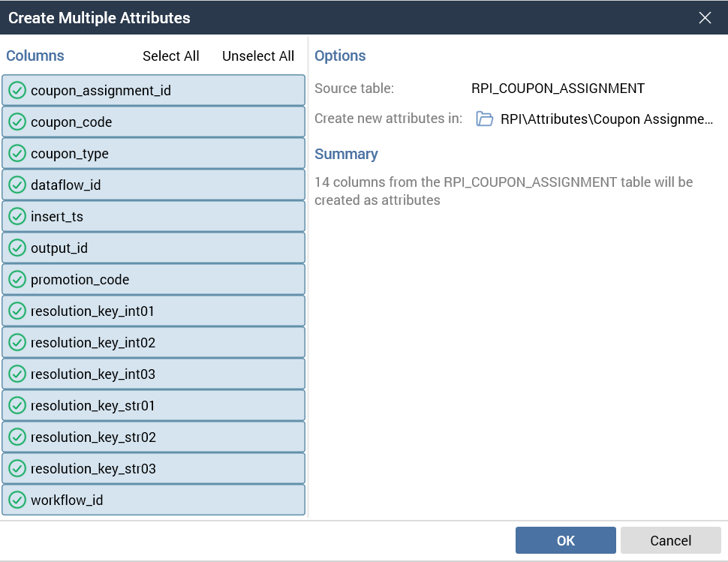728x562 pixels.
Task: Click the resolution_key_int01 check icon
Action: [17, 311]
